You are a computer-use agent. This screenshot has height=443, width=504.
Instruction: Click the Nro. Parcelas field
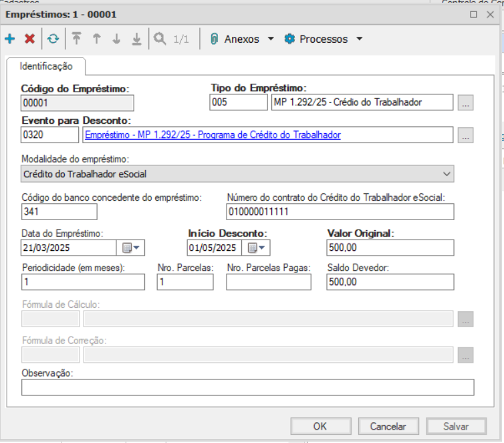[x=185, y=282]
